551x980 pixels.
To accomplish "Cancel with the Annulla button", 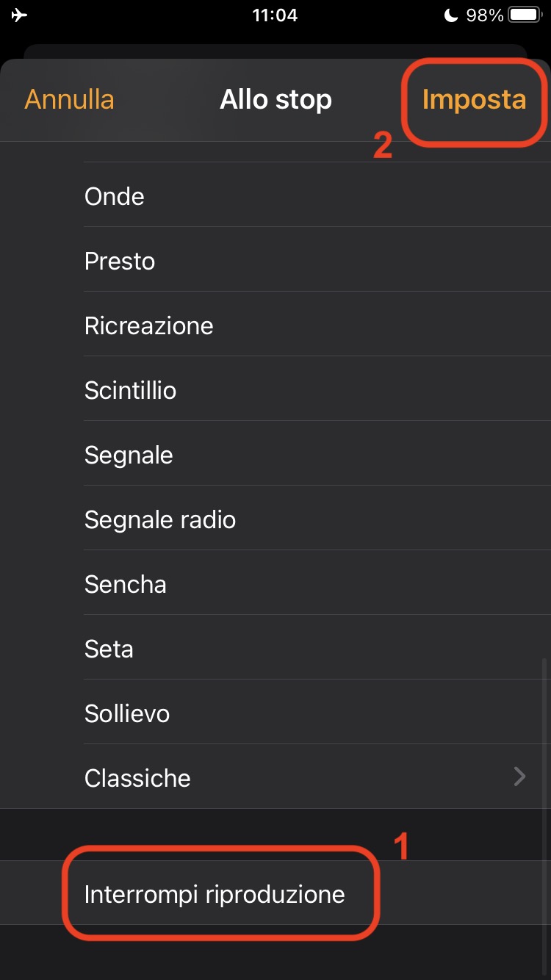I will 70,100.
